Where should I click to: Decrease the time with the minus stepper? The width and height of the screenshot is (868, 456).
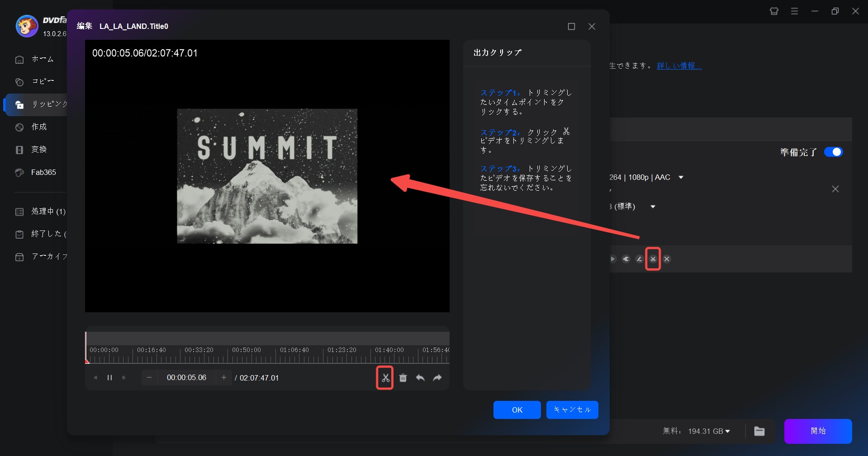(x=149, y=377)
